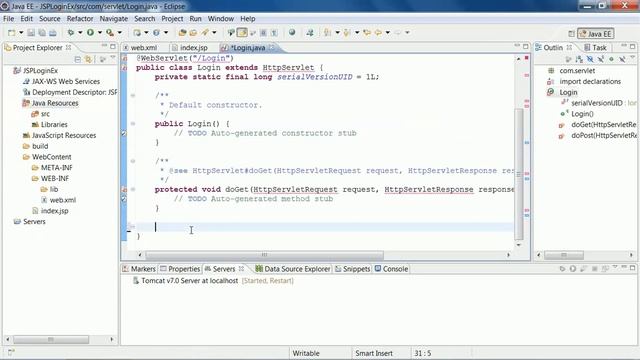
Task: Open the Data Source Explorer tab
Action: 292,269
